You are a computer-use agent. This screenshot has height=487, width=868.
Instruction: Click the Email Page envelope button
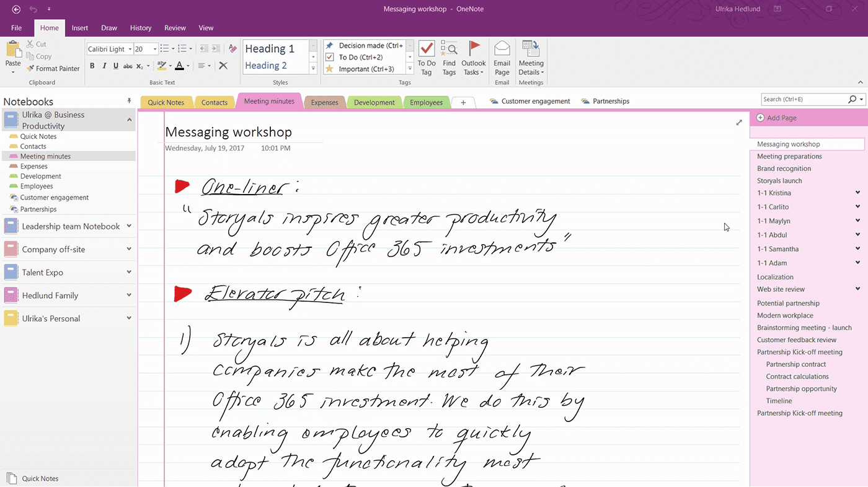click(x=502, y=58)
